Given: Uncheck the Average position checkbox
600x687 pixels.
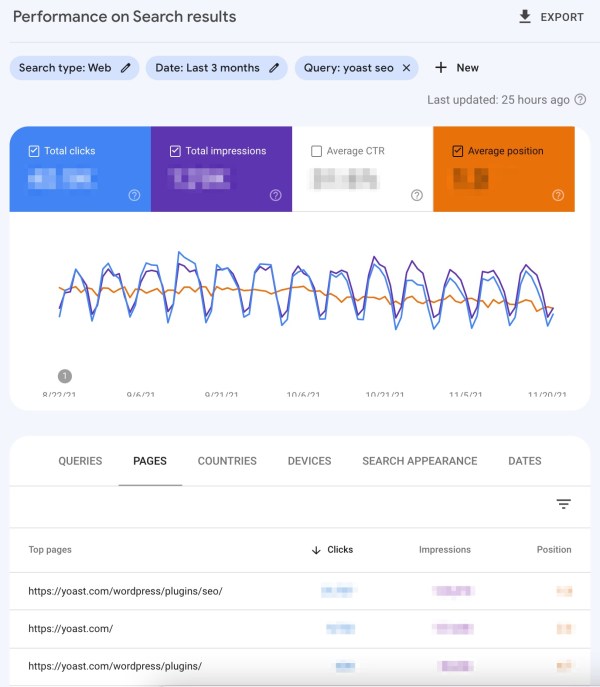Looking at the screenshot, I should click(x=458, y=151).
